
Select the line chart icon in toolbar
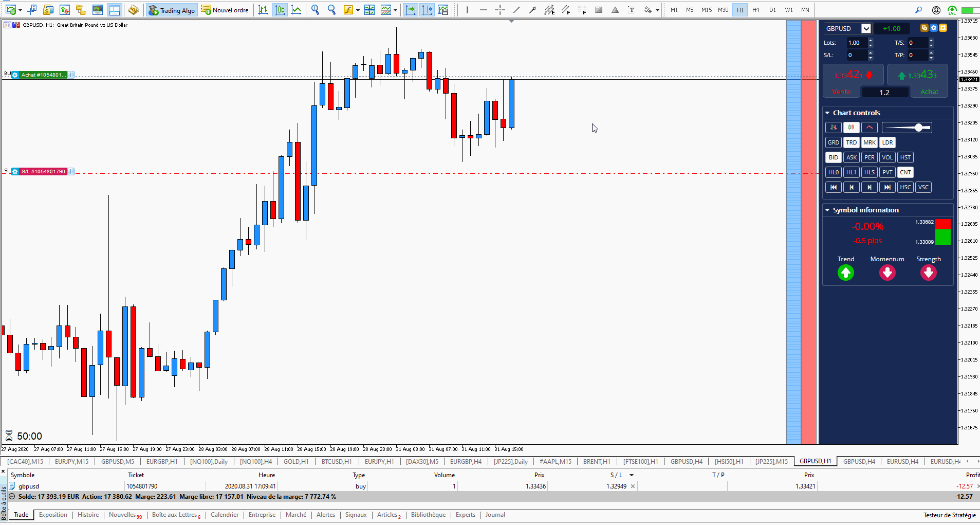coord(297,10)
